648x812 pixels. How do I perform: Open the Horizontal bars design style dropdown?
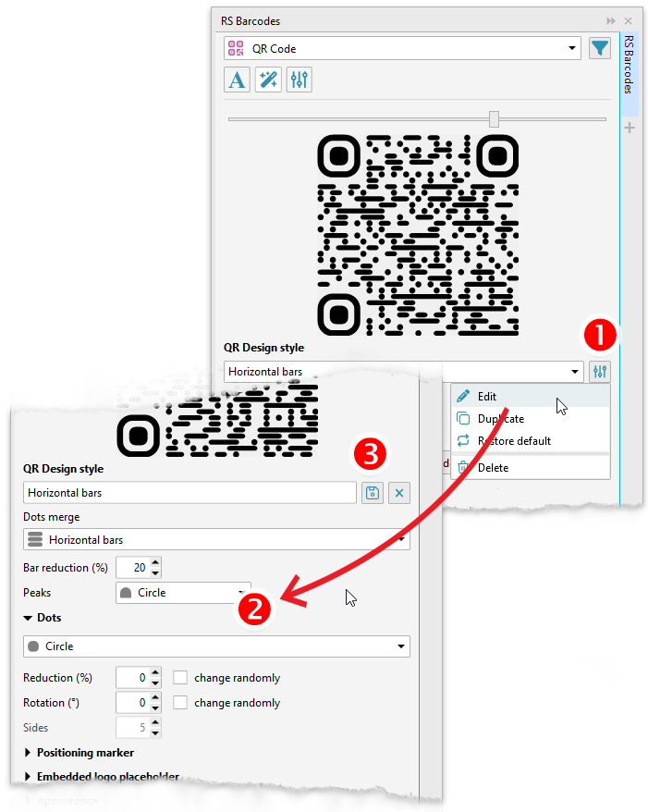coord(404,372)
